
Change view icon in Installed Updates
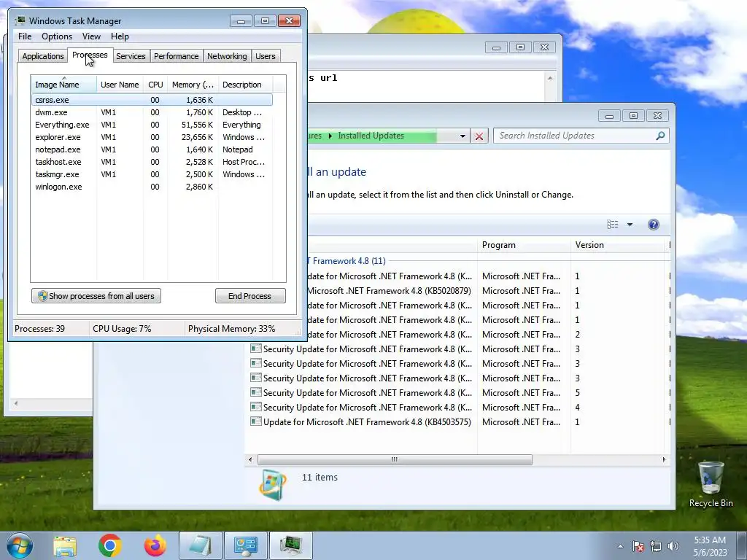tap(613, 225)
